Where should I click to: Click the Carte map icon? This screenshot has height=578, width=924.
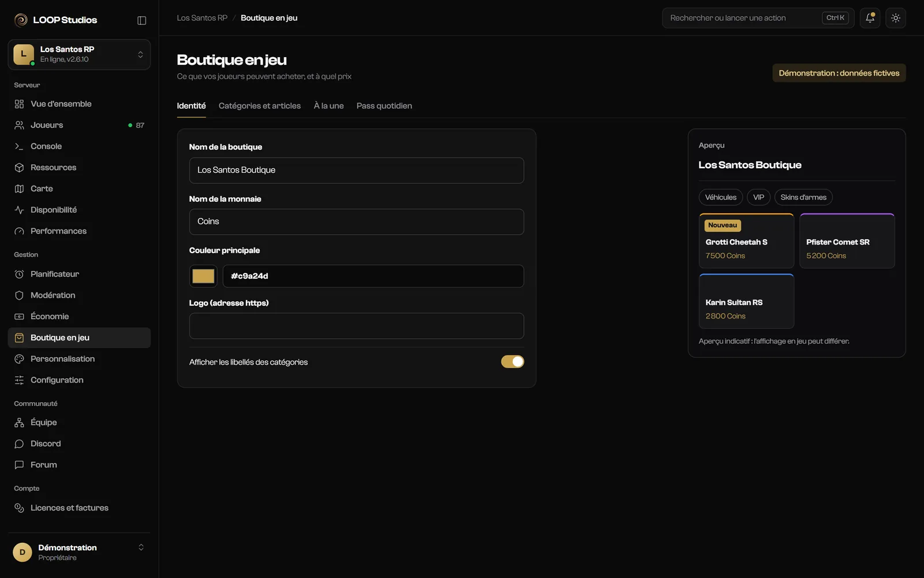coord(19,188)
